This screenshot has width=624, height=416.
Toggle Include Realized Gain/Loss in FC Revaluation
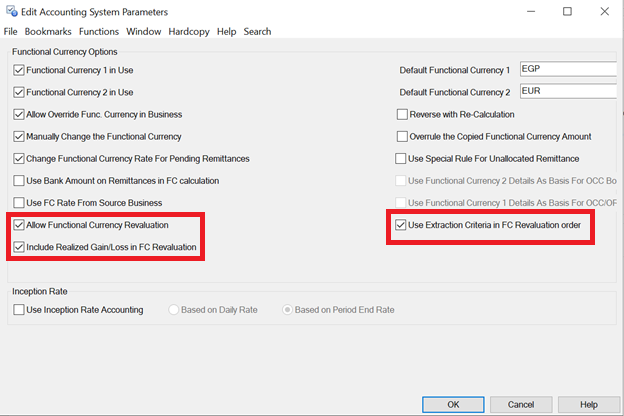click(x=19, y=247)
